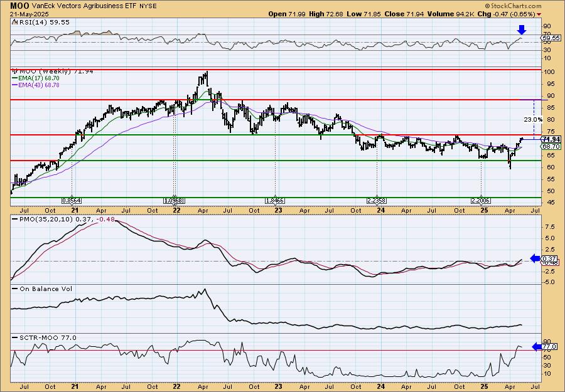Click the 2.2358 yield value

[377, 200]
